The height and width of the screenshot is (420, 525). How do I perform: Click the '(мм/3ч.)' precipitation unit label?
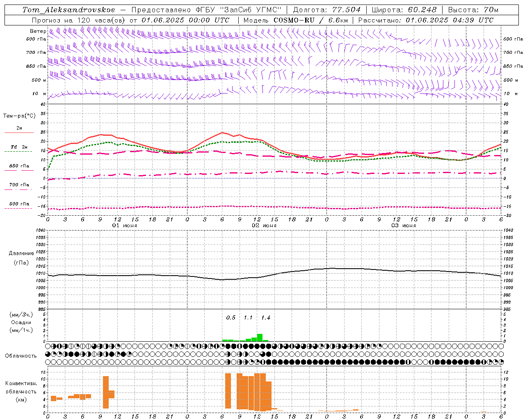(x=21, y=315)
